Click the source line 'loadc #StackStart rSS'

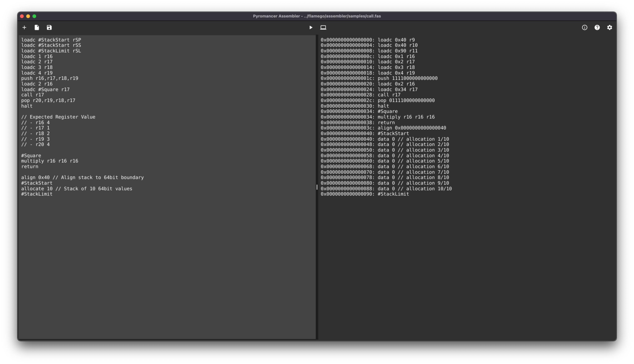coord(51,45)
